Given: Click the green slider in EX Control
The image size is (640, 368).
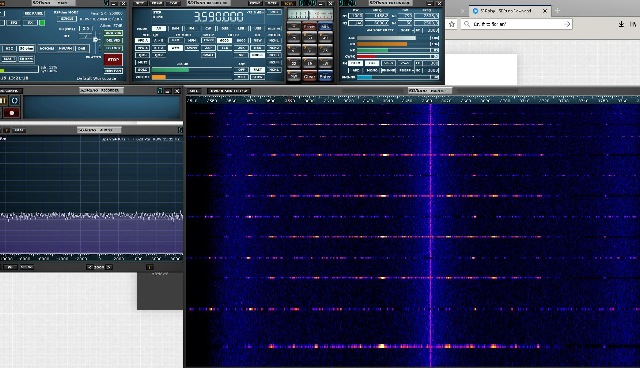Looking at the screenshot, I should coord(372,50).
